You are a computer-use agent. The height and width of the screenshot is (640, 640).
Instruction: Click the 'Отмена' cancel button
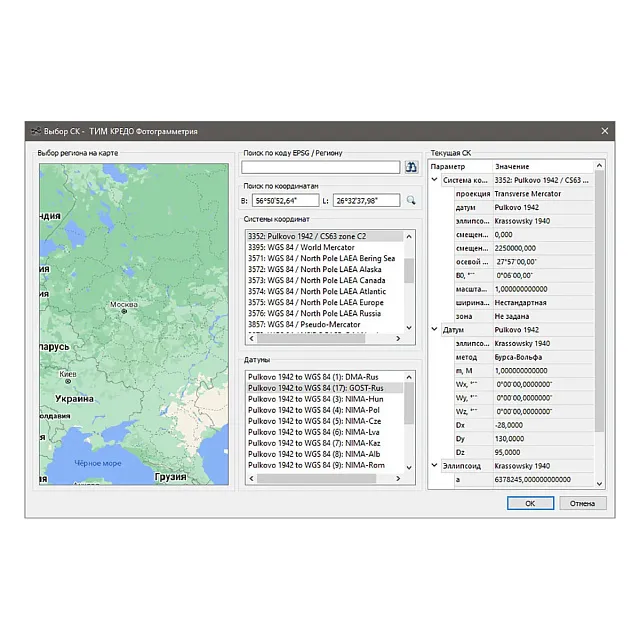pos(582,503)
